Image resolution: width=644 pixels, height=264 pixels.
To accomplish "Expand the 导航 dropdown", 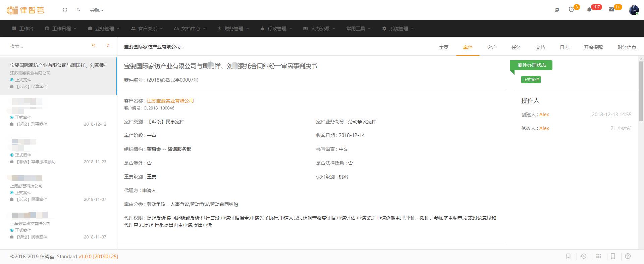I will tap(97, 10).
